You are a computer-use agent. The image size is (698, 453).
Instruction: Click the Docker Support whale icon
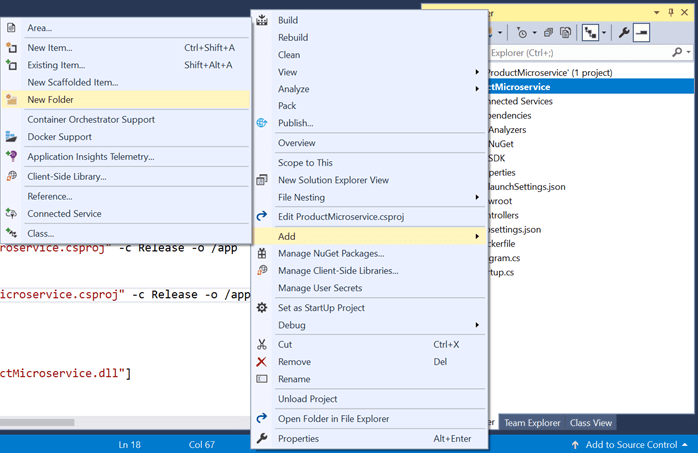(x=12, y=137)
